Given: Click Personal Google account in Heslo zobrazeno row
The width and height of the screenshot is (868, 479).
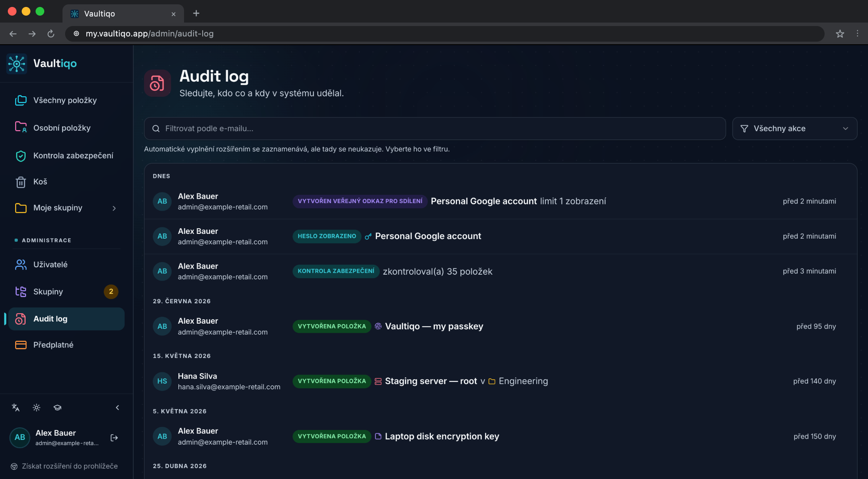Looking at the screenshot, I should [428, 236].
